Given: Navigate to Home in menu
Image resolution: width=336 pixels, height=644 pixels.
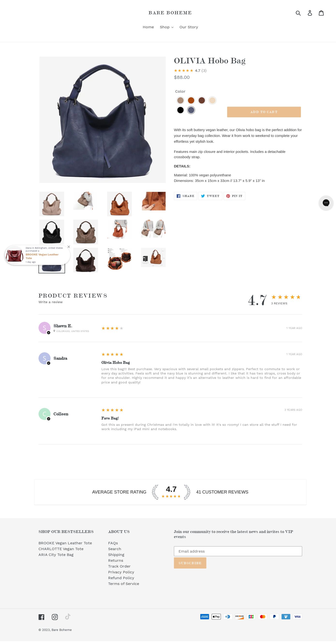Looking at the screenshot, I should pyautogui.click(x=148, y=27).
